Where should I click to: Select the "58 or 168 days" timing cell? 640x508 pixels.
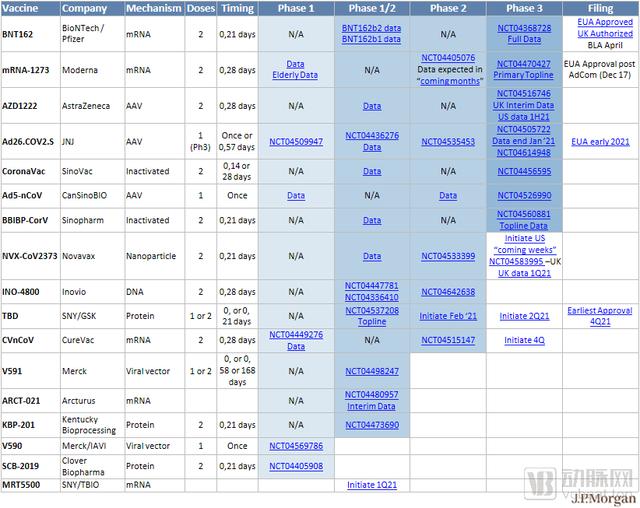click(x=237, y=370)
